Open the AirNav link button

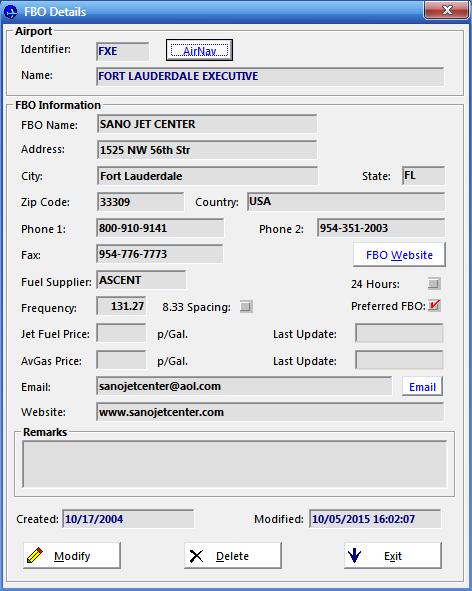click(x=199, y=51)
